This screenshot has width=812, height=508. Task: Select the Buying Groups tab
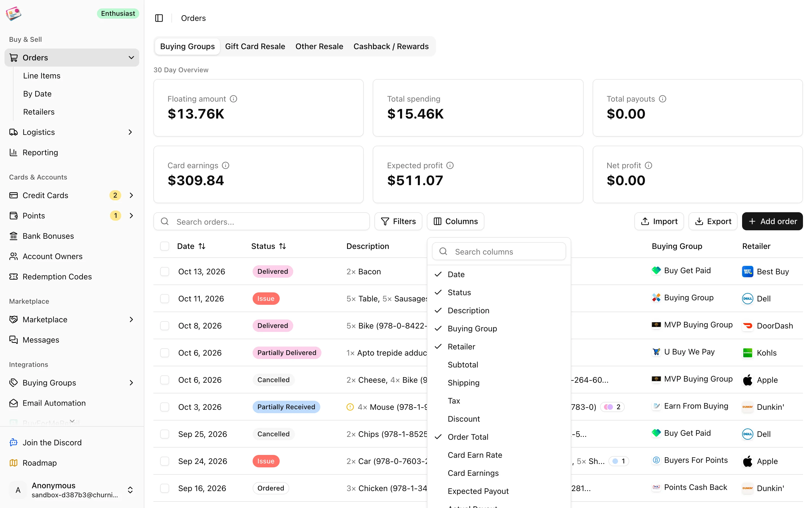point(187,46)
